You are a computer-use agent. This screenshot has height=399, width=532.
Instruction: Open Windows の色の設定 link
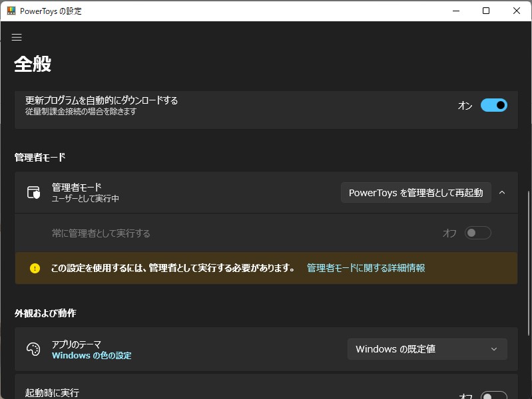click(x=92, y=355)
